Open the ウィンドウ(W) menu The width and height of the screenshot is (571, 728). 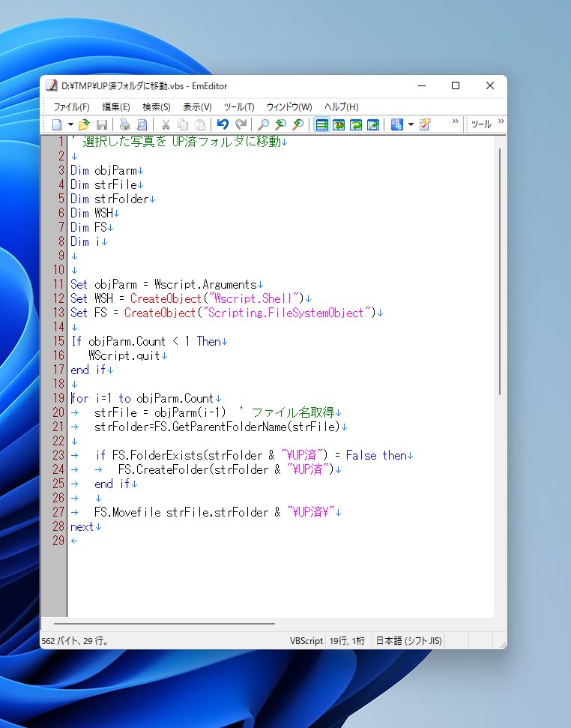coord(289,106)
